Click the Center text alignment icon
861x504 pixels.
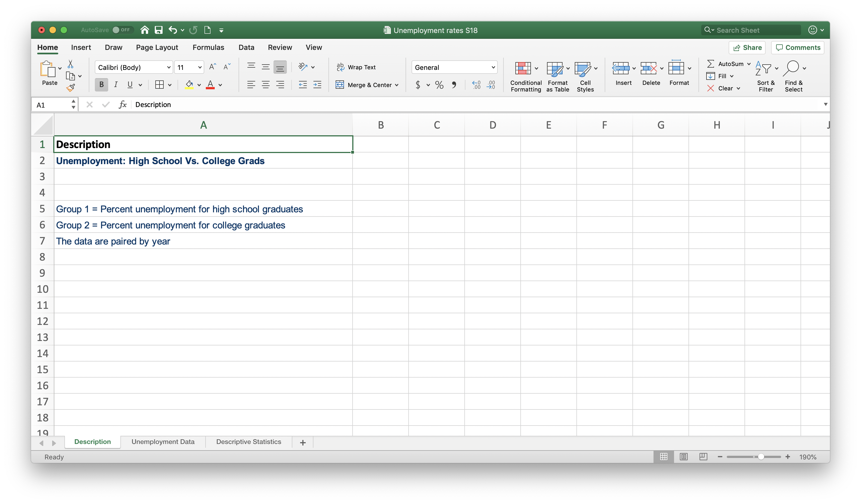click(265, 85)
